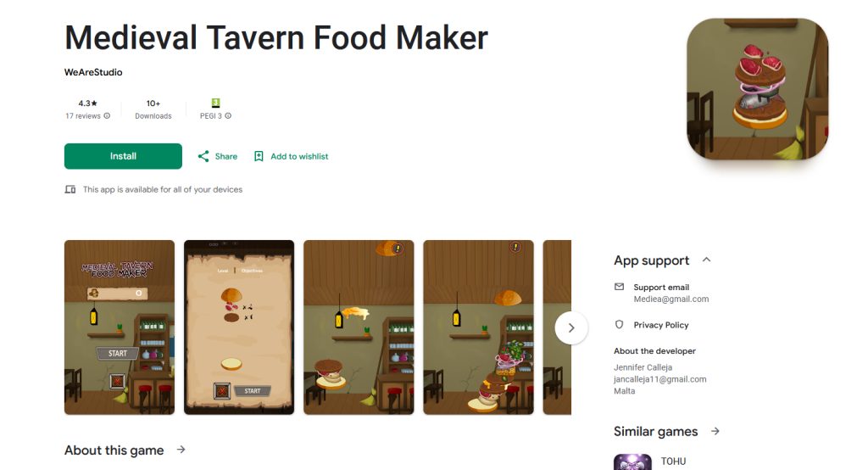Click the Privacy Policy shield icon
Image resolution: width=868 pixels, height=470 pixels.
pyautogui.click(x=620, y=325)
